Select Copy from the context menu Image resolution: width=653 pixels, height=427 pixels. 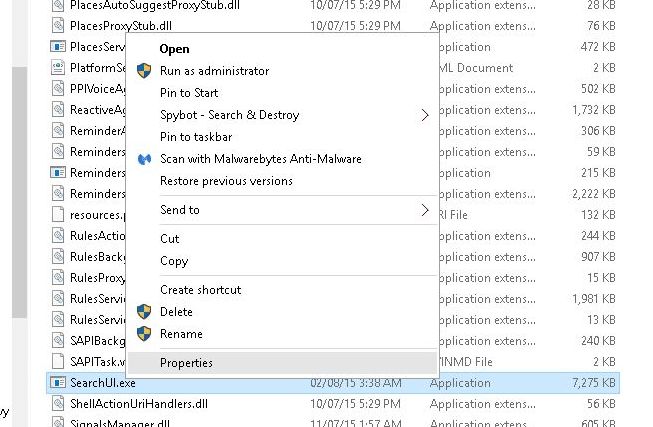coord(174,261)
